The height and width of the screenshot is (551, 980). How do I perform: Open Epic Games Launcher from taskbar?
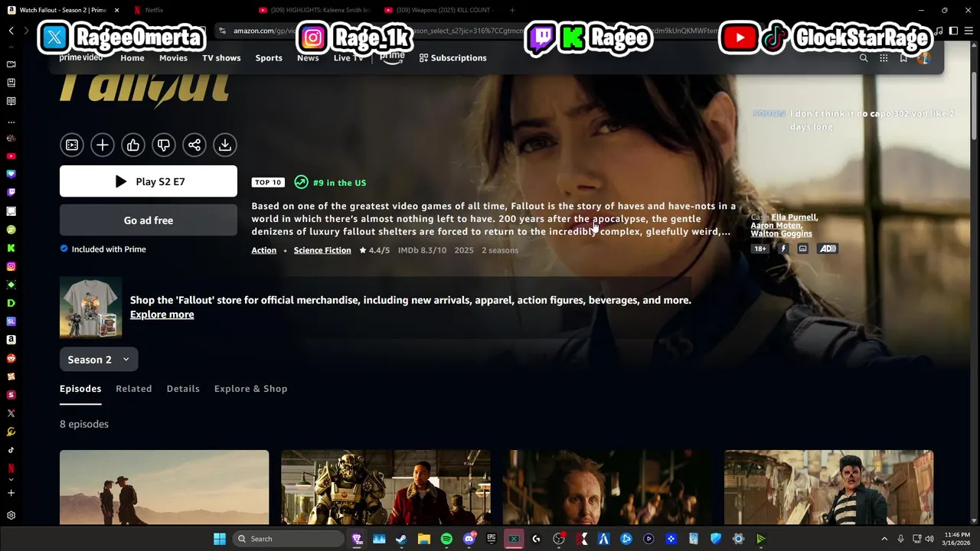(x=492, y=539)
